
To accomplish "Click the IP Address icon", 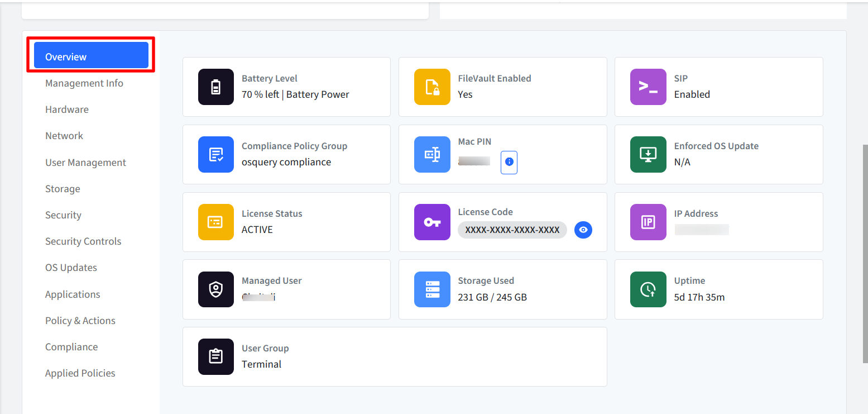I will pyautogui.click(x=648, y=222).
